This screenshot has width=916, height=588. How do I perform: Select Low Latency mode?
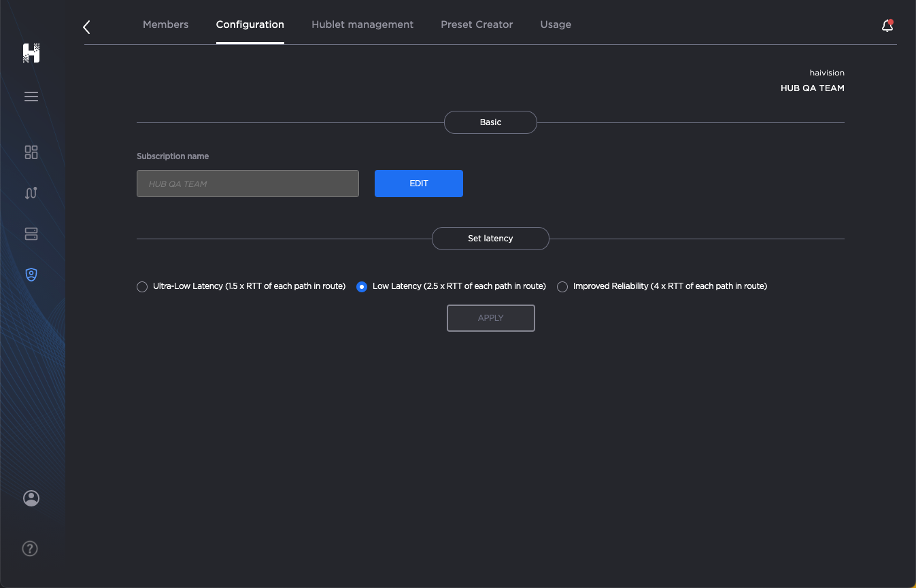point(361,286)
